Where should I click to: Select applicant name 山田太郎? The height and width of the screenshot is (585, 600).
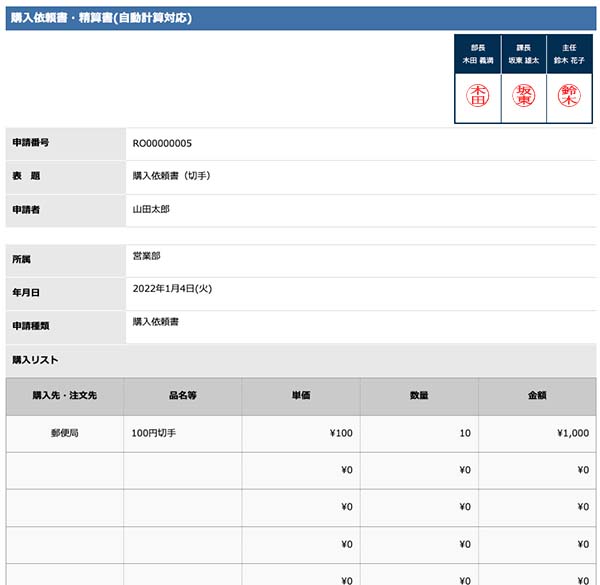pos(151,209)
